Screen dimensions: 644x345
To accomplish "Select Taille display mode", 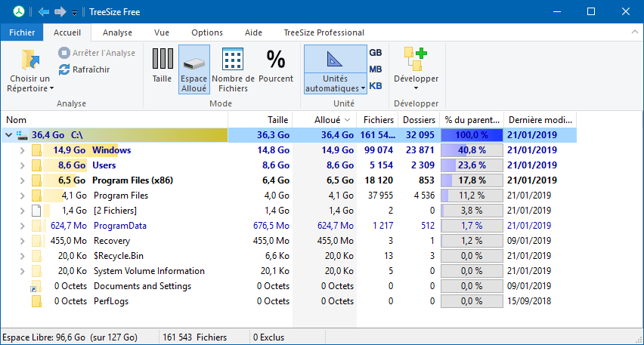I will click(x=162, y=66).
